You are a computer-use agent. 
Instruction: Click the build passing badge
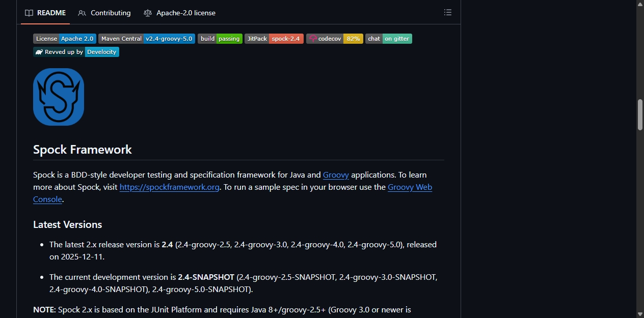(220, 39)
